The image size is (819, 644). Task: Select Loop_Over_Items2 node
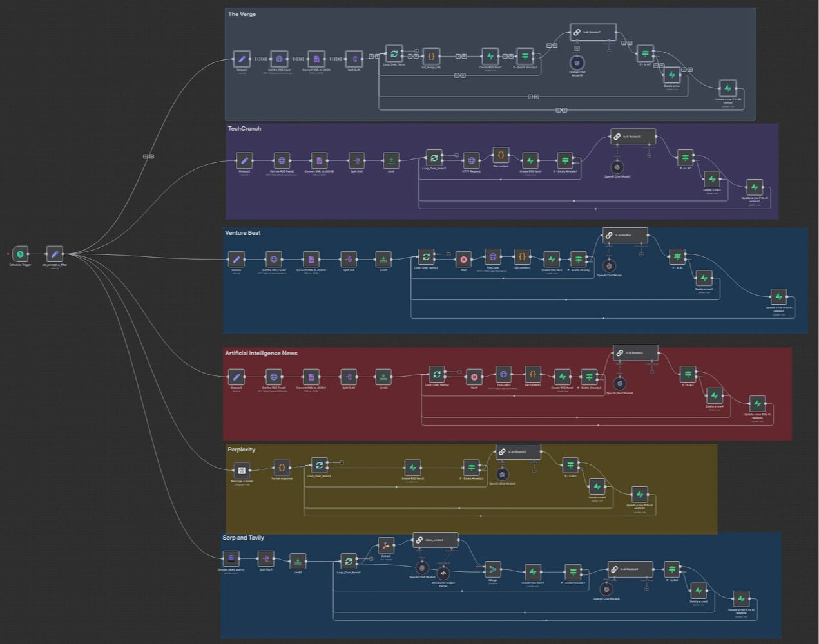click(x=434, y=158)
